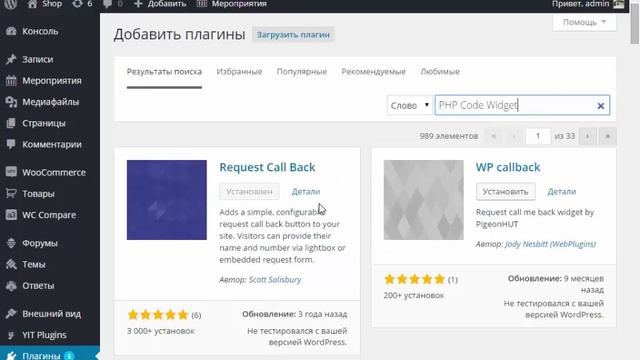Click the Записи pin icon
Image resolution: width=640 pixels, height=360 pixels.
click(x=11, y=60)
